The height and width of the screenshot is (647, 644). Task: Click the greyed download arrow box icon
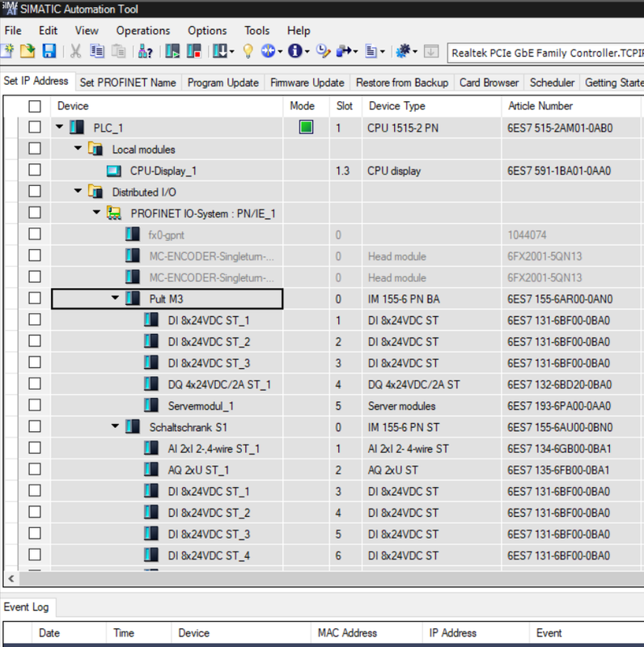pyautogui.click(x=431, y=51)
